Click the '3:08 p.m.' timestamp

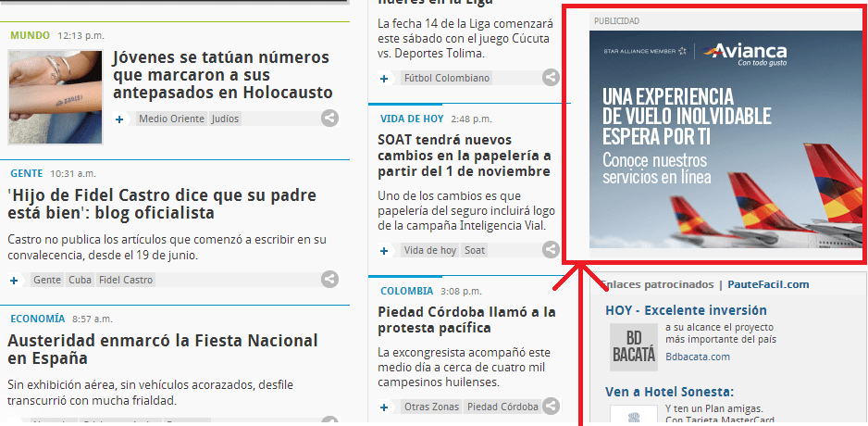click(463, 291)
